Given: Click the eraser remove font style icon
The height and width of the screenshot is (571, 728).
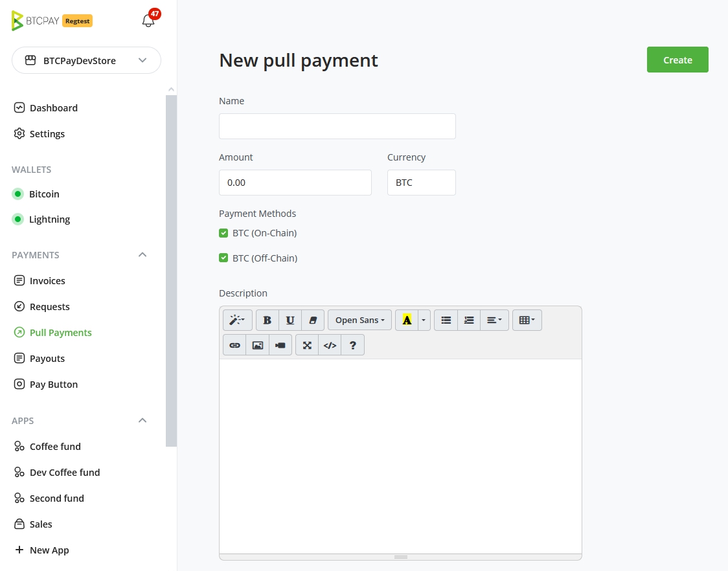Looking at the screenshot, I should tap(313, 320).
